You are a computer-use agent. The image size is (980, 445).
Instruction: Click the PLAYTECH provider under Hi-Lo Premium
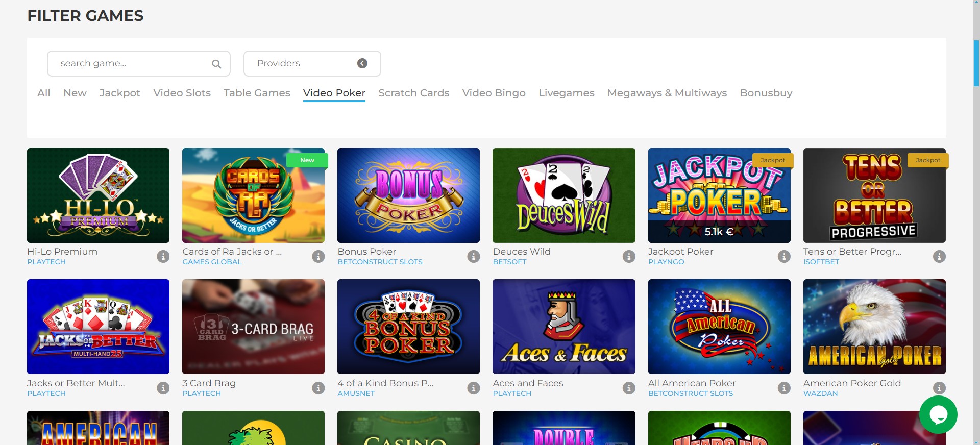(x=46, y=262)
